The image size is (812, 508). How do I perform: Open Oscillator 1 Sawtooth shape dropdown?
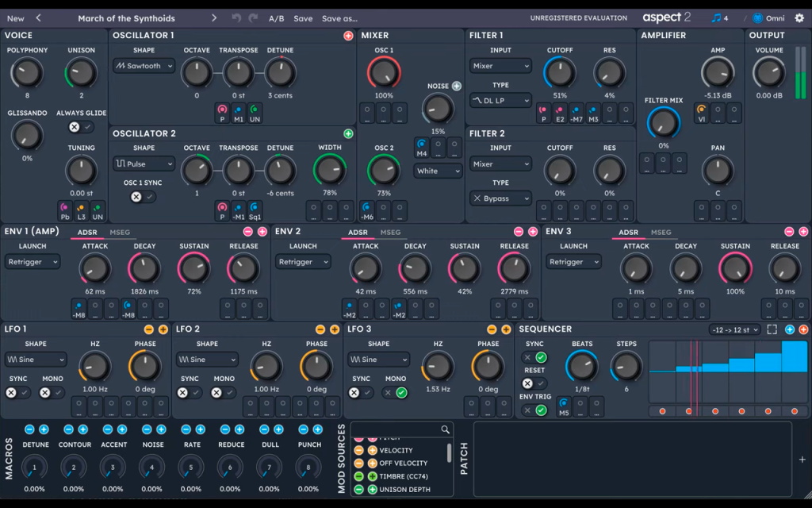click(144, 66)
